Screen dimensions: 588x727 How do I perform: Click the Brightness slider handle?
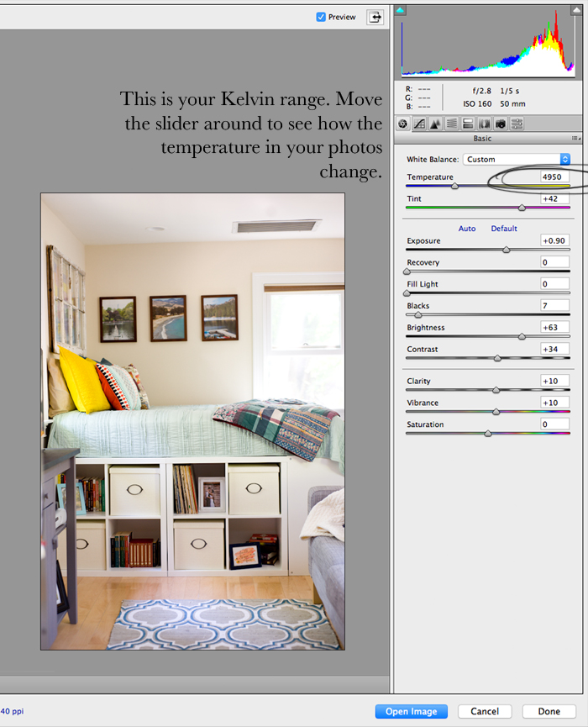(x=522, y=337)
